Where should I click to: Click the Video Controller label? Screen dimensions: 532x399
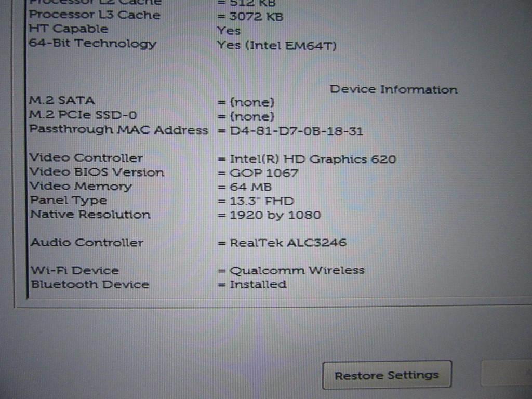(x=86, y=158)
